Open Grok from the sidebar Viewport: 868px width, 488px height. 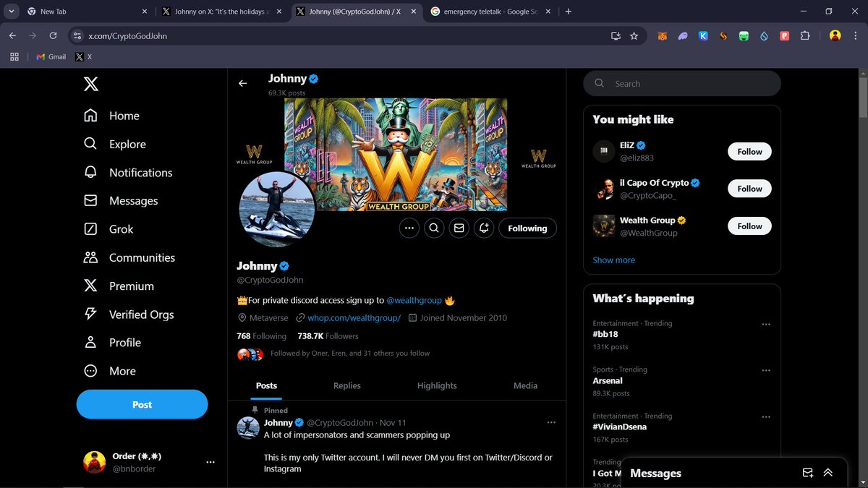109,229
